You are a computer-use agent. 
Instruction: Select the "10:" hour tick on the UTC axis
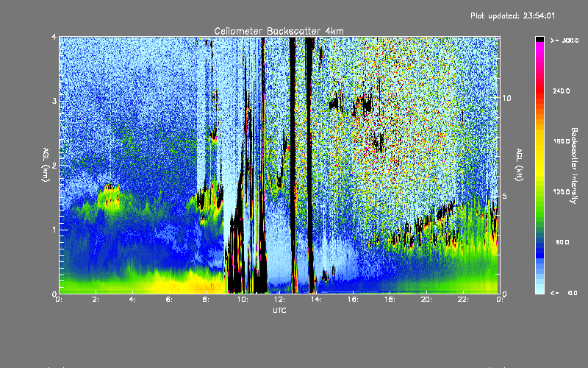243,300
